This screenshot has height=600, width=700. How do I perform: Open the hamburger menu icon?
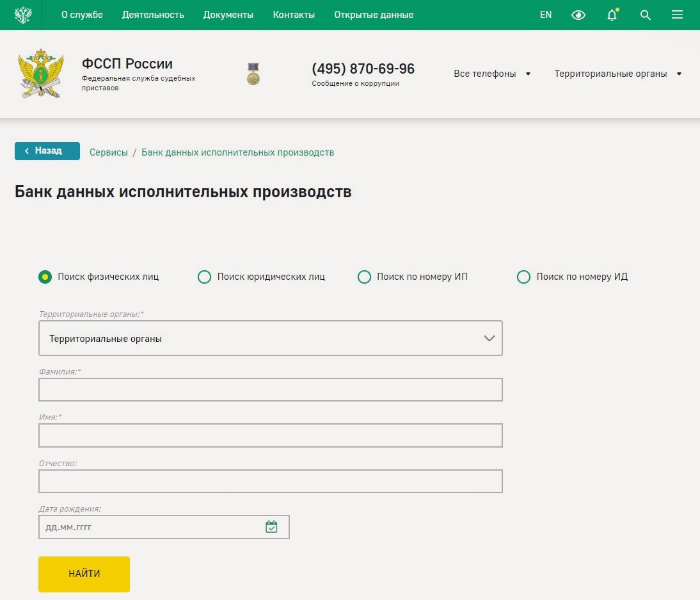click(678, 15)
